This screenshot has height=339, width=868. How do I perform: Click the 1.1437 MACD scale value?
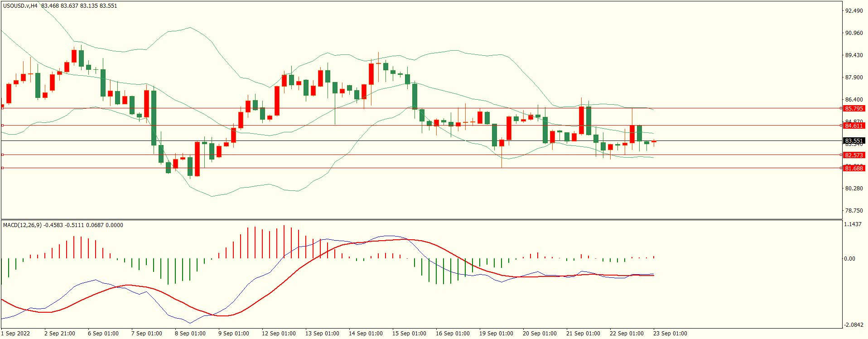854,224
